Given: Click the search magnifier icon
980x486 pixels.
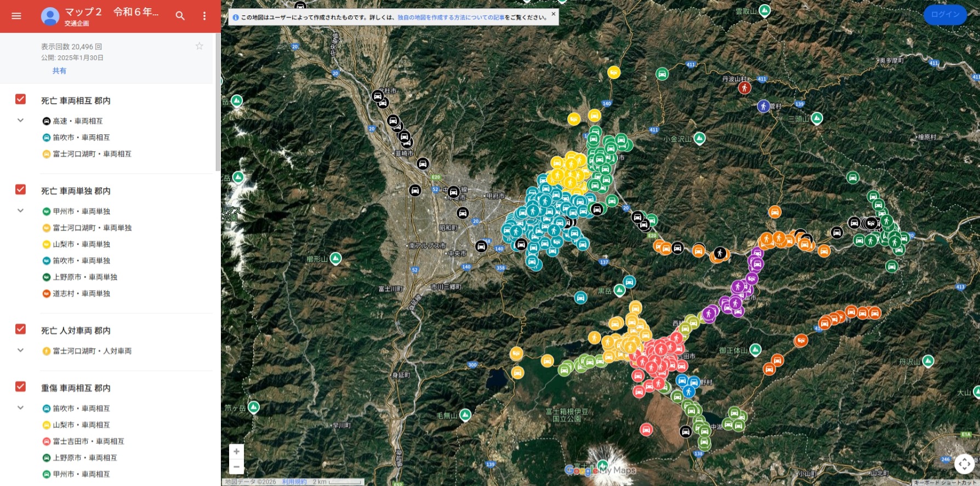Looking at the screenshot, I should [x=180, y=16].
